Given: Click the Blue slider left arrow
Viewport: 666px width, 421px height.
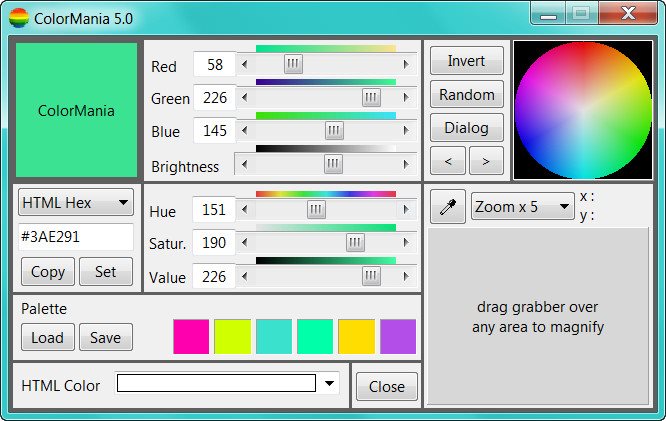Looking at the screenshot, I should pyautogui.click(x=244, y=130).
